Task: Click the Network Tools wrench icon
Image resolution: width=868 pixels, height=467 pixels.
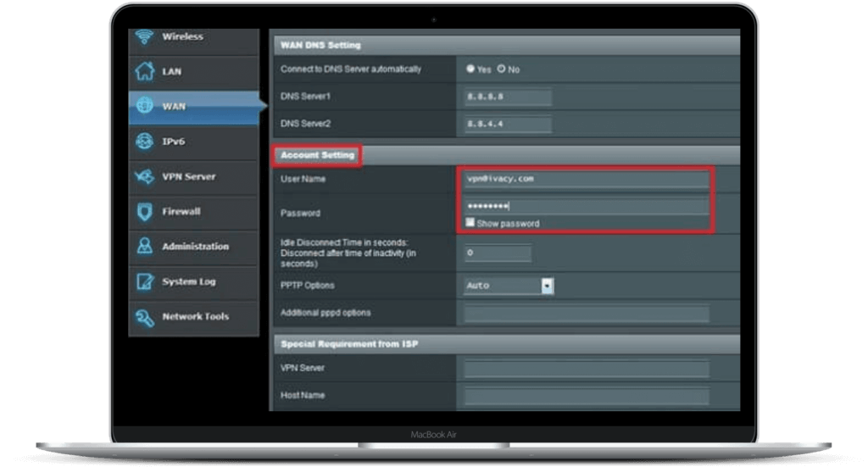Action: (x=145, y=317)
